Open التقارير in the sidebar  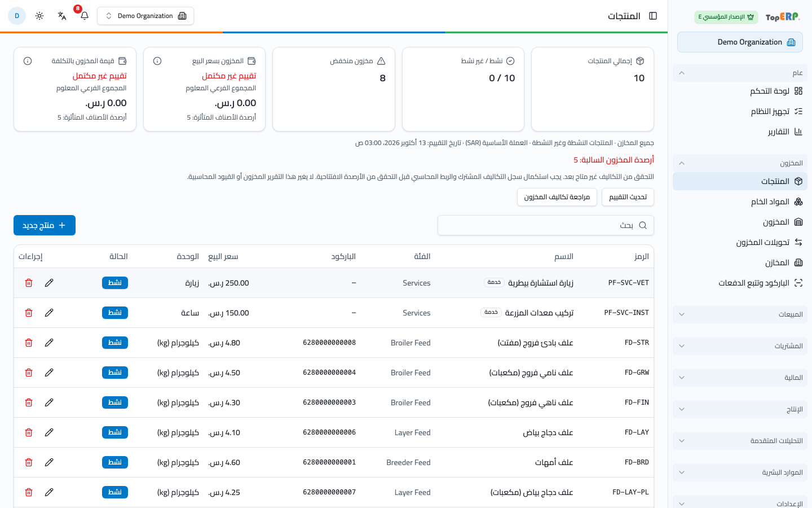click(x=740, y=132)
